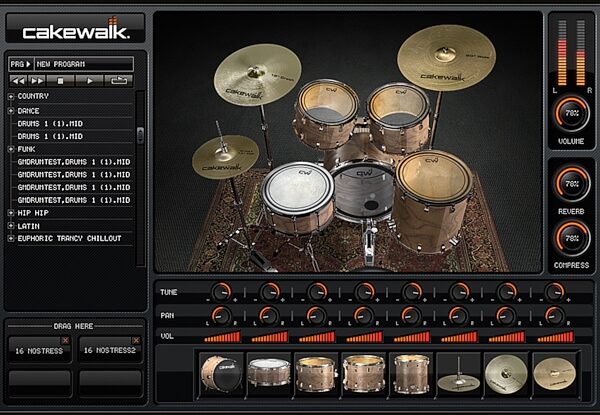Click the ride cymbal Tune knob
The image size is (600, 415).
pyautogui.click(x=554, y=292)
